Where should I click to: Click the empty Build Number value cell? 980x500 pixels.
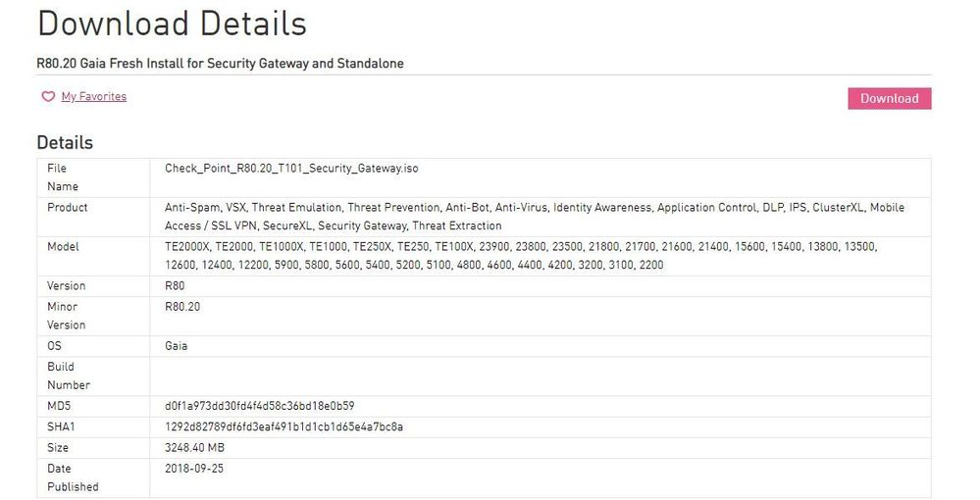pos(540,375)
